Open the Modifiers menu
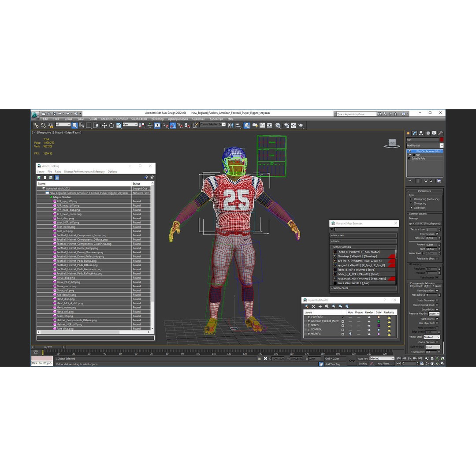The image size is (476, 476). pyautogui.click(x=107, y=119)
